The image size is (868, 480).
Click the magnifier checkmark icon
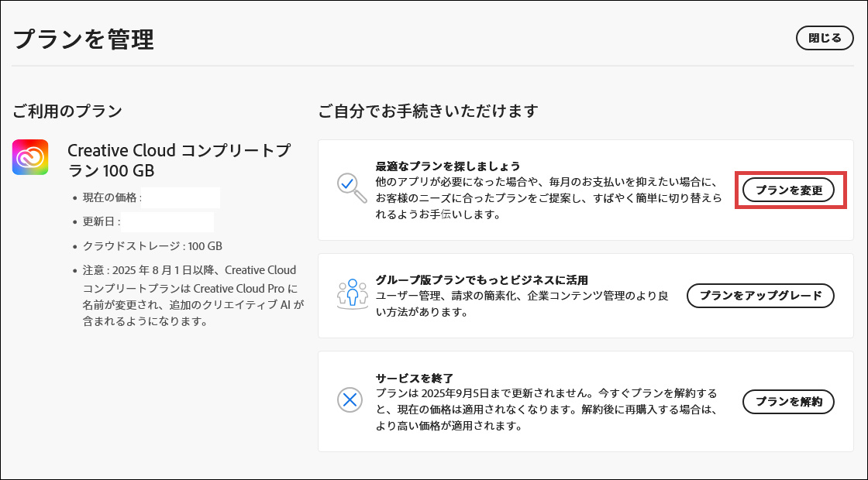coord(352,188)
